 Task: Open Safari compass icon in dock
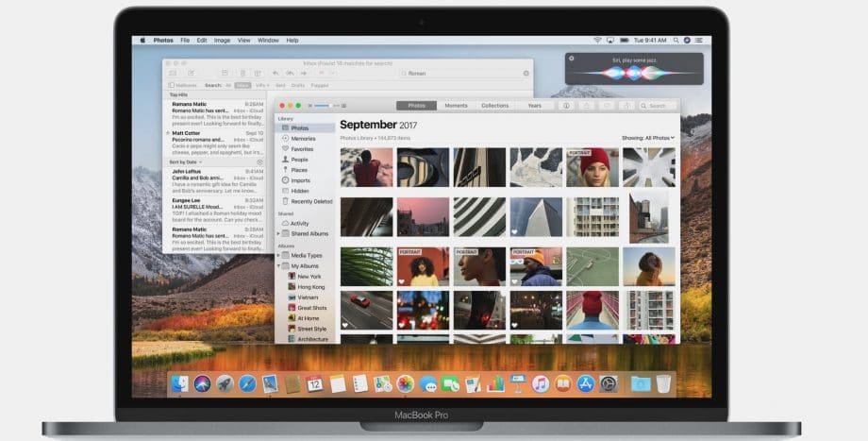tap(247, 383)
